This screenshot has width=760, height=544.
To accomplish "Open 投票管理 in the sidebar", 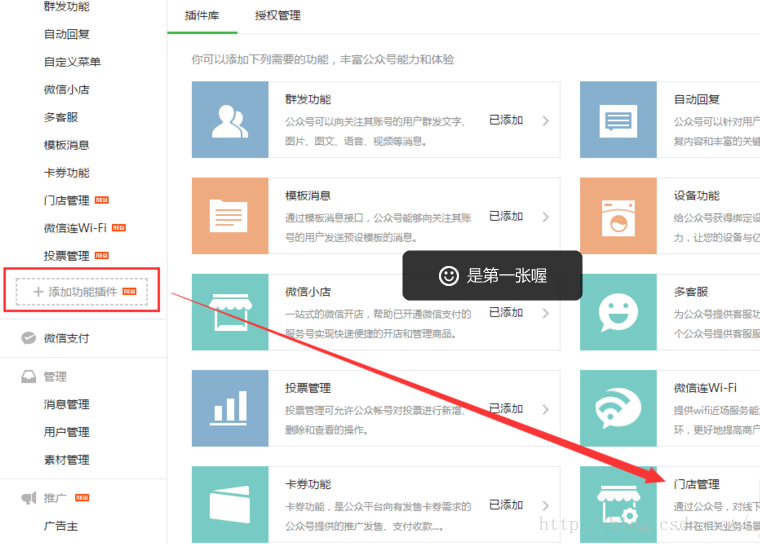I will click(x=66, y=256).
